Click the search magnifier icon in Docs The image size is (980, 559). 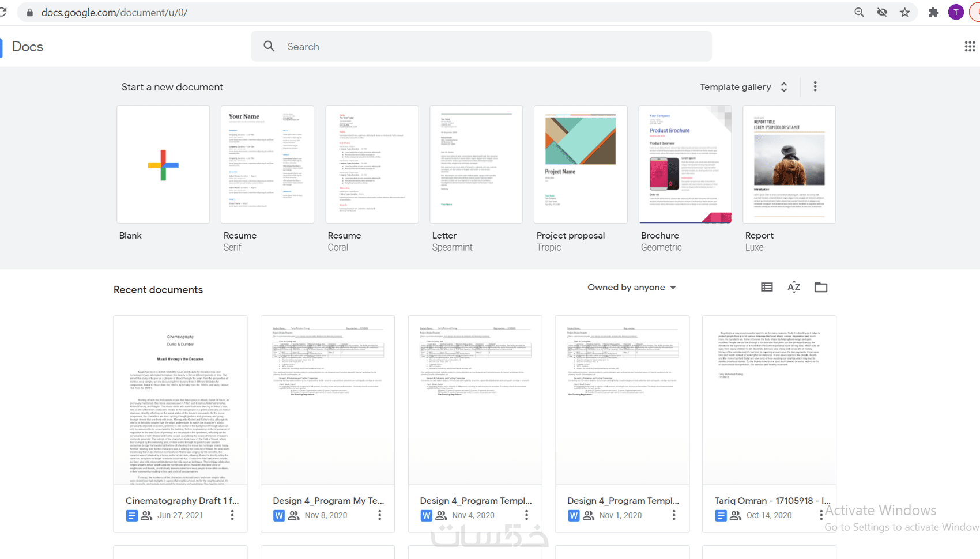[x=269, y=46]
